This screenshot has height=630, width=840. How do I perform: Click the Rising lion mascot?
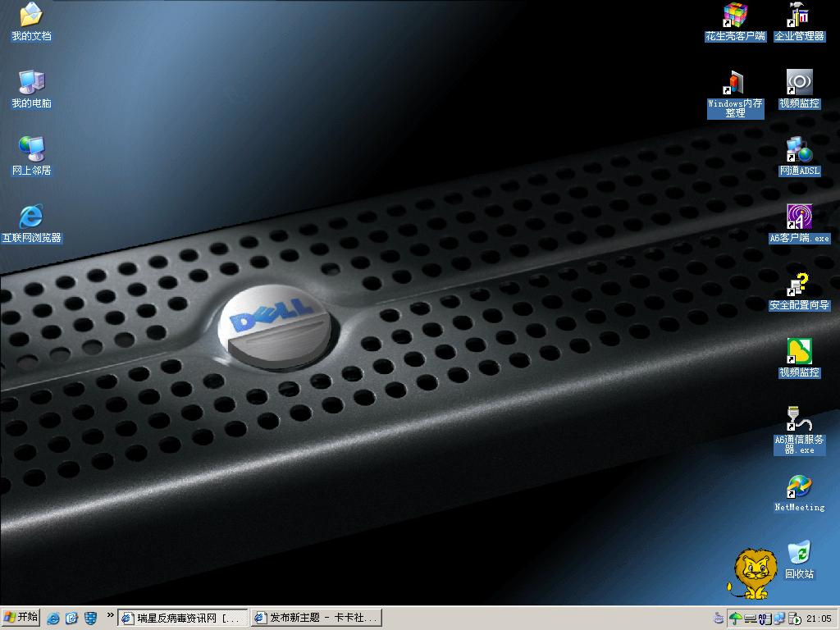click(x=753, y=573)
